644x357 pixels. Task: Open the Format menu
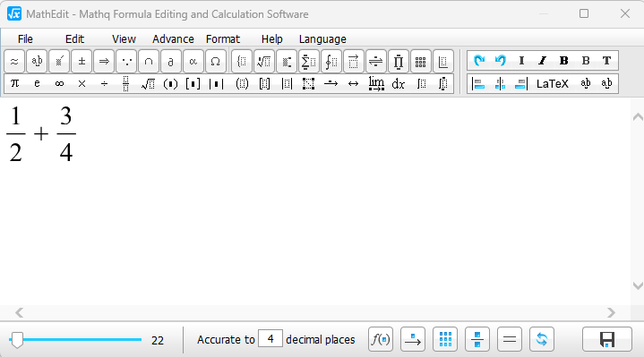[223, 39]
